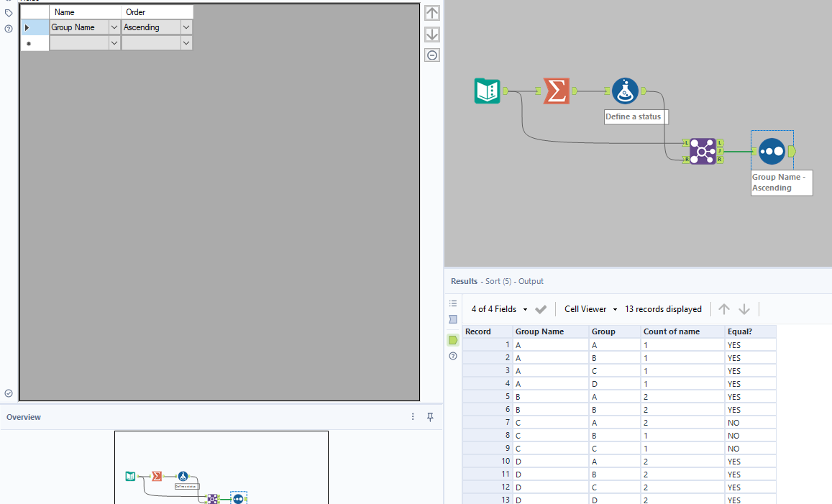Open the Name dropdown showing 'Group Name'

[x=114, y=27]
